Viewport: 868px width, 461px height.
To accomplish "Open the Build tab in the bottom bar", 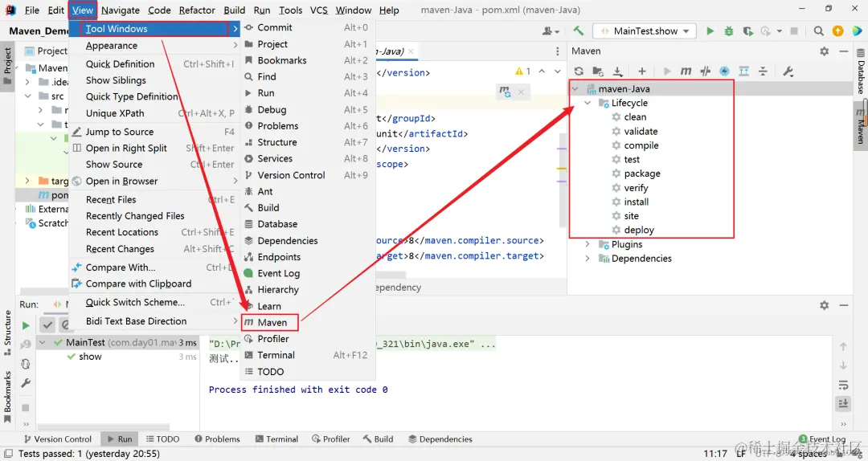I will pos(378,439).
